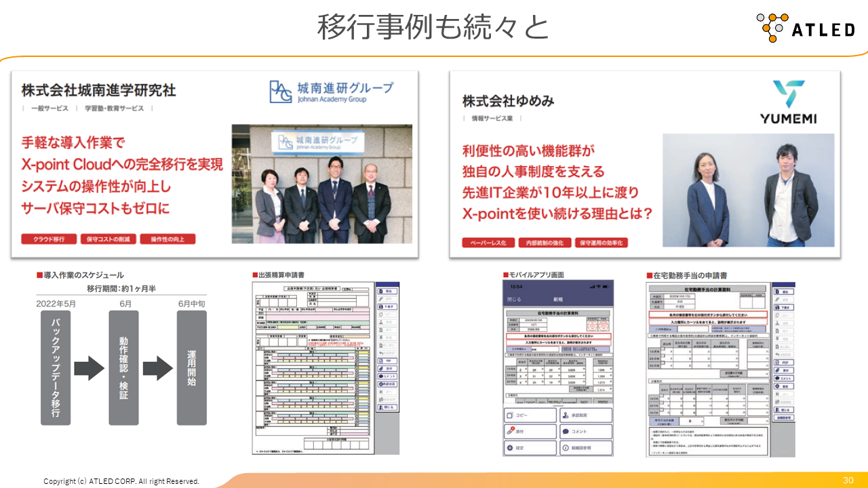This screenshot has height=488, width=868.
Task: Select the 運用開始 schedule step
Action: pos(192,368)
